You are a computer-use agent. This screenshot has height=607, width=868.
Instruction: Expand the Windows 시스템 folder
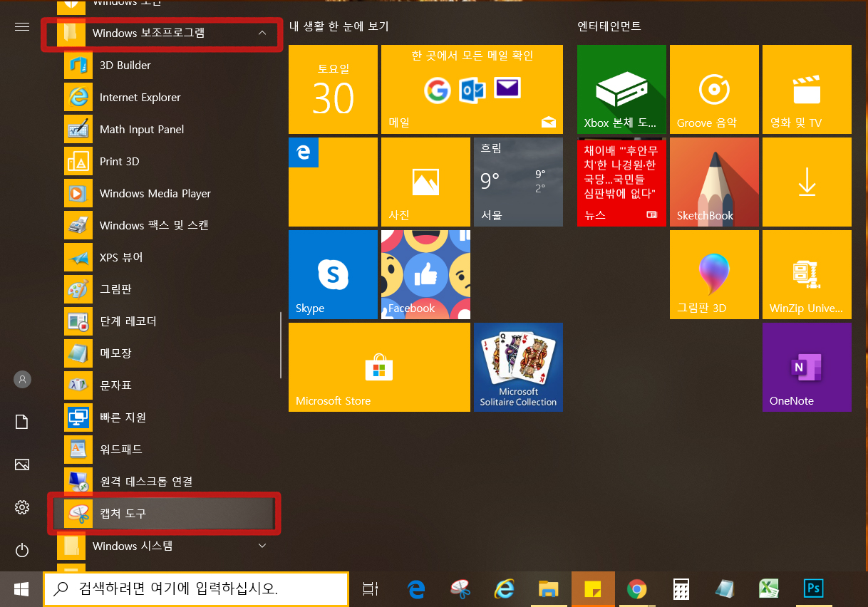[165, 546]
